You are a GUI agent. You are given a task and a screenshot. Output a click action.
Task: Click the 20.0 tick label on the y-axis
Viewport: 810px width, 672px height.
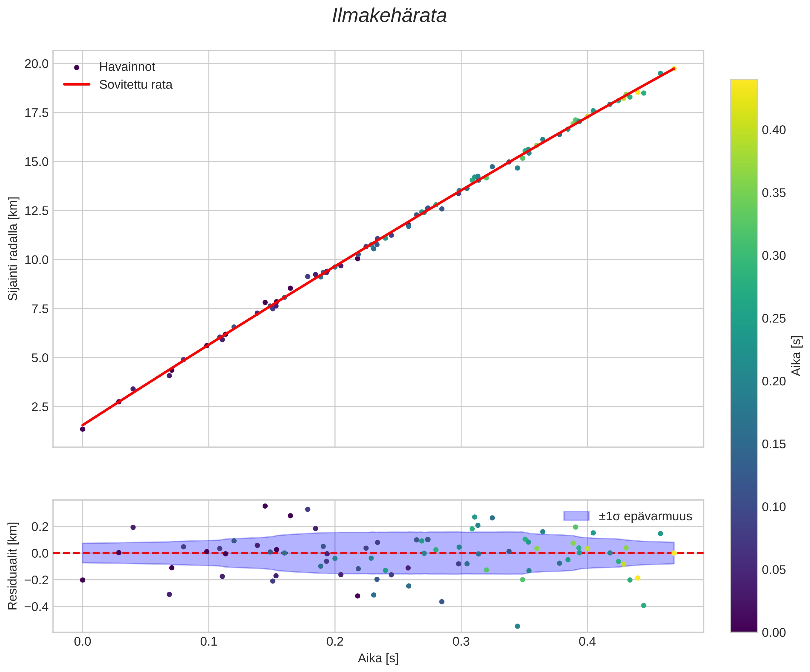[x=37, y=64]
